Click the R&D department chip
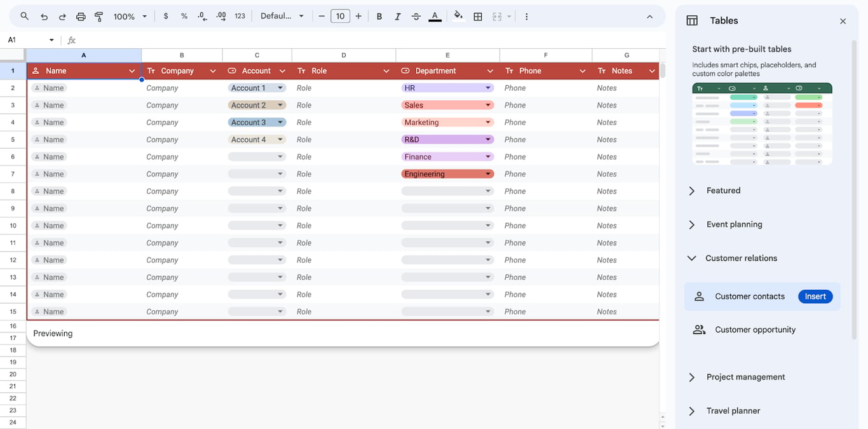The width and height of the screenshot is (868, 429). 447,140
